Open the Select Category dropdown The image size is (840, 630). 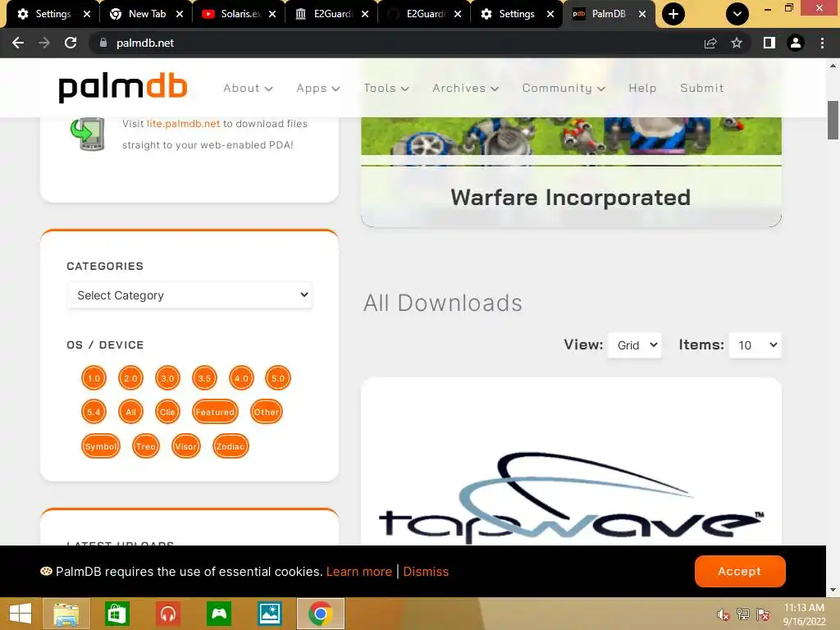pos(189,295)
